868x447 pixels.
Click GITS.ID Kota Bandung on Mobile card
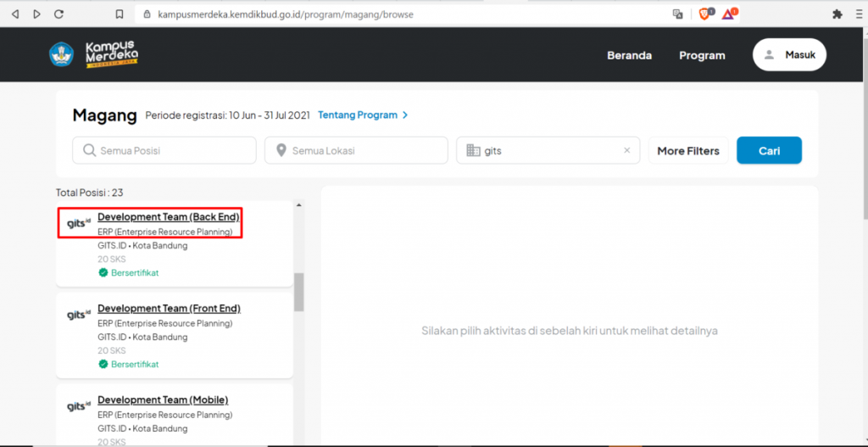click(x=142, y=428)
